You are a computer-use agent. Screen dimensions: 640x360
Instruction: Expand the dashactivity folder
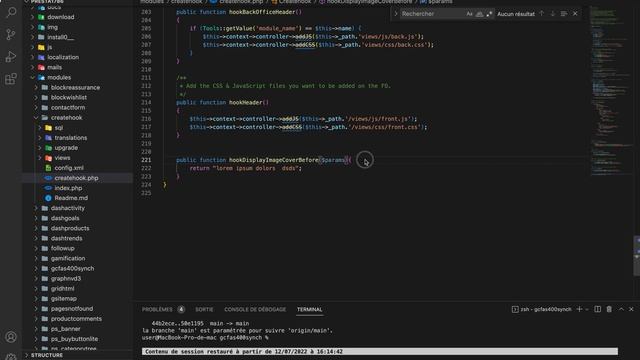point(36,208)
